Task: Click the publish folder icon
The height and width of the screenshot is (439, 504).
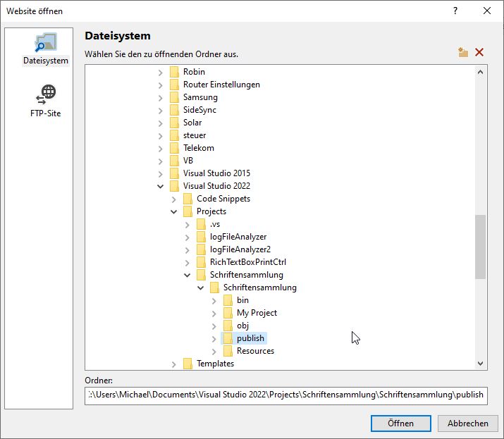Action: pos(228,338)
